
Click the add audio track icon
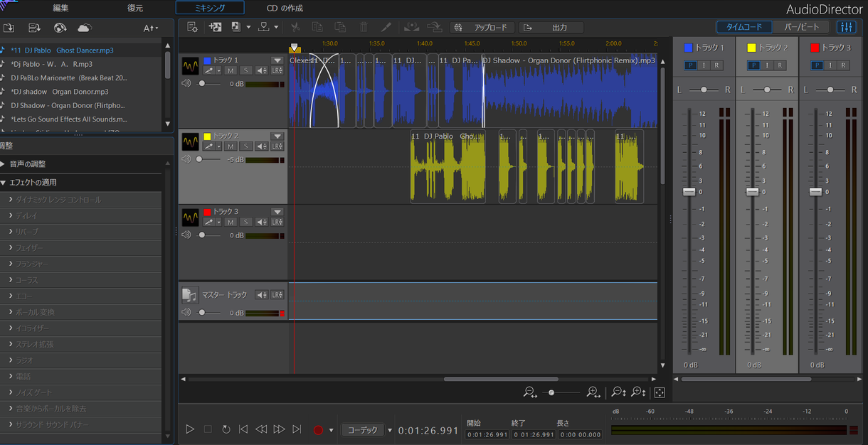[x=216, y=27]
